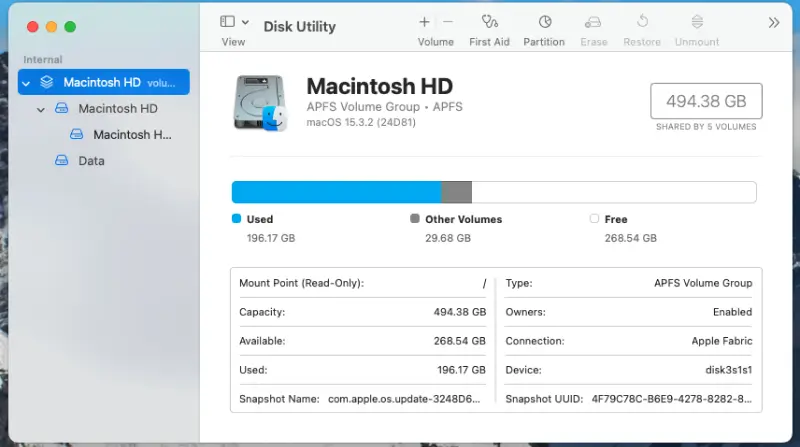Click the Internal sidebar section header

point(43,60)
